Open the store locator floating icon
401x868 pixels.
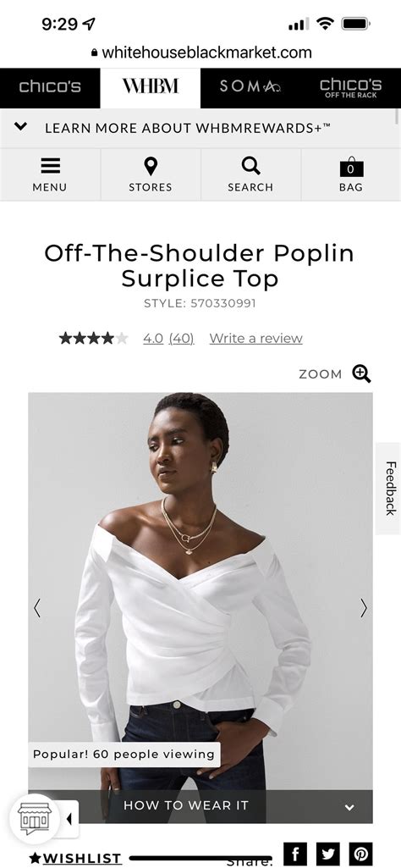pyautogui.click(x=35, y=819)
